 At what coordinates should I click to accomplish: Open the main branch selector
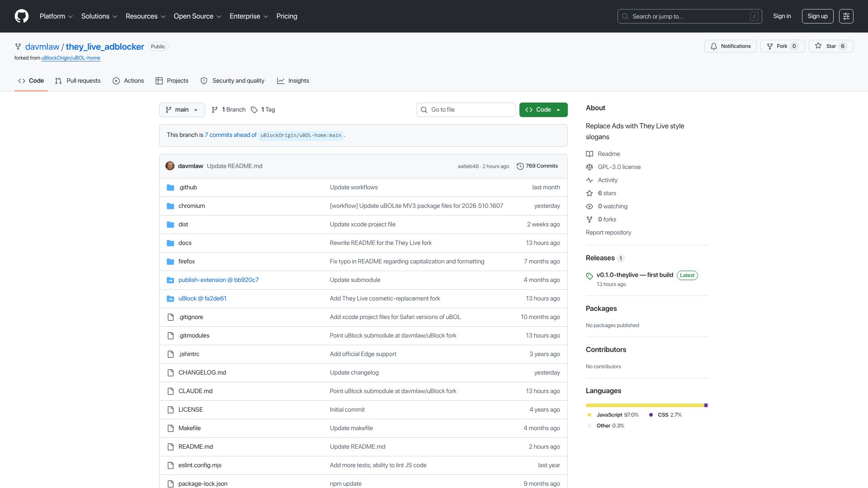[x=182, y=110]
